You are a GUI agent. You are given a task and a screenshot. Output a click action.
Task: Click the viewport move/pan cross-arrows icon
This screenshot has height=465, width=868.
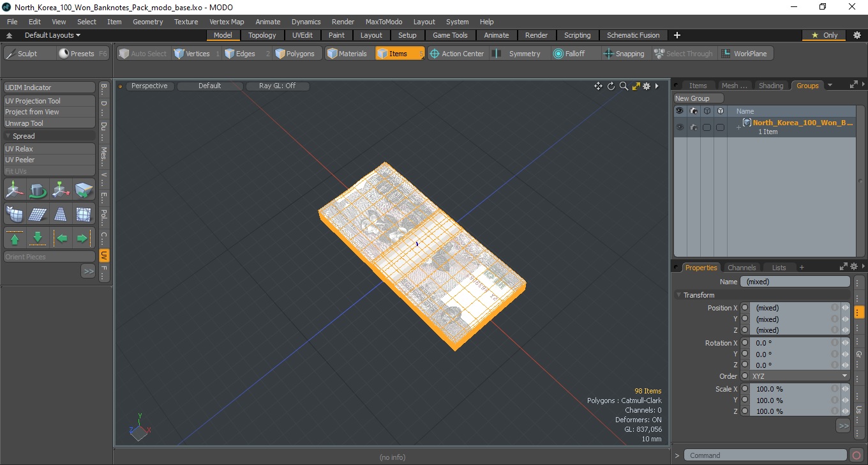598,86
